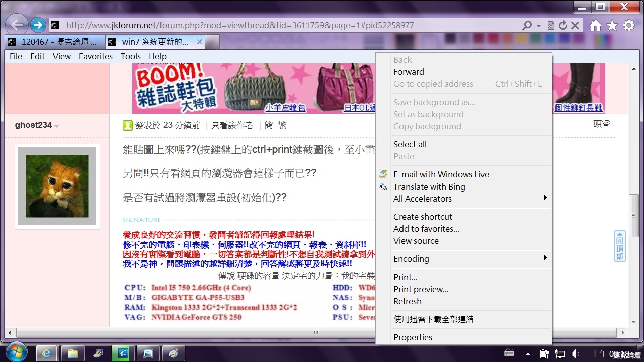Open dropdown arrow next to ghost234

click(57, 126)
